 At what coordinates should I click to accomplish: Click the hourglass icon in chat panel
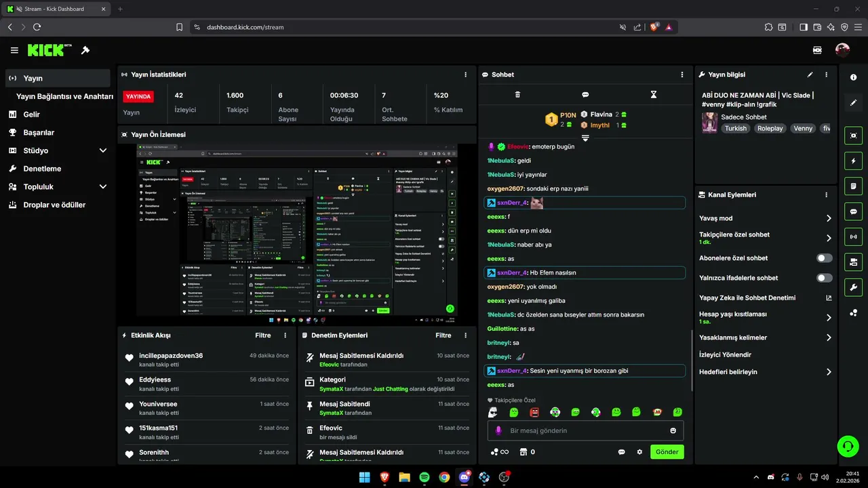[x=653, y=95]
